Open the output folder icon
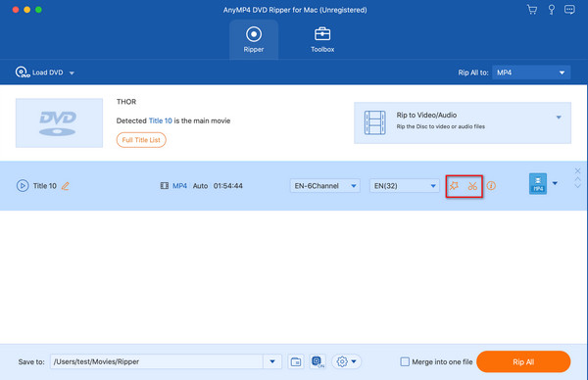 tap(296, 361)
